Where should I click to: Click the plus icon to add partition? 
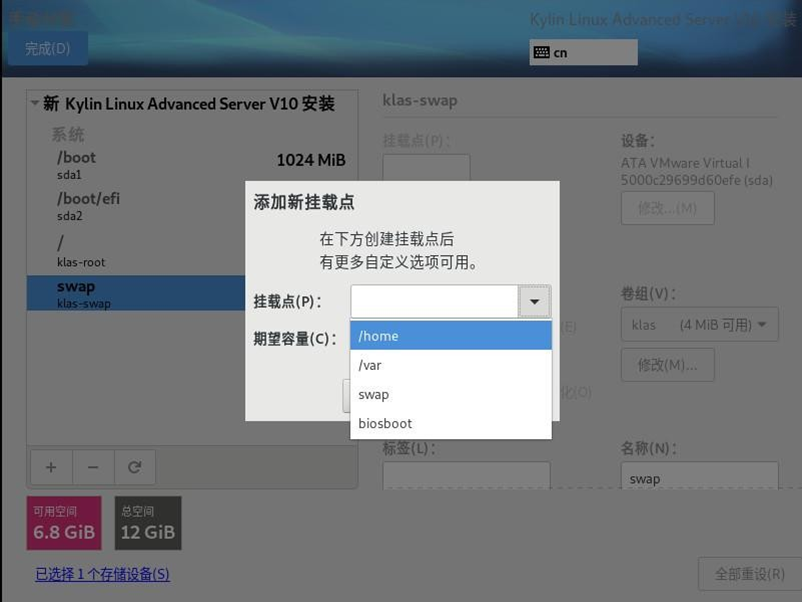click(x=51, y=467)
